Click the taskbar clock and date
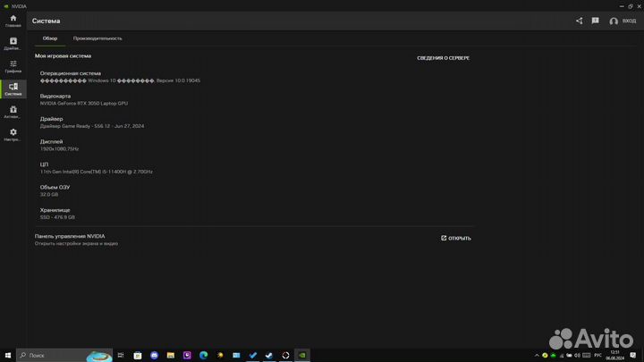This screenshot has width=644, height=362. [x=614, y=355]
